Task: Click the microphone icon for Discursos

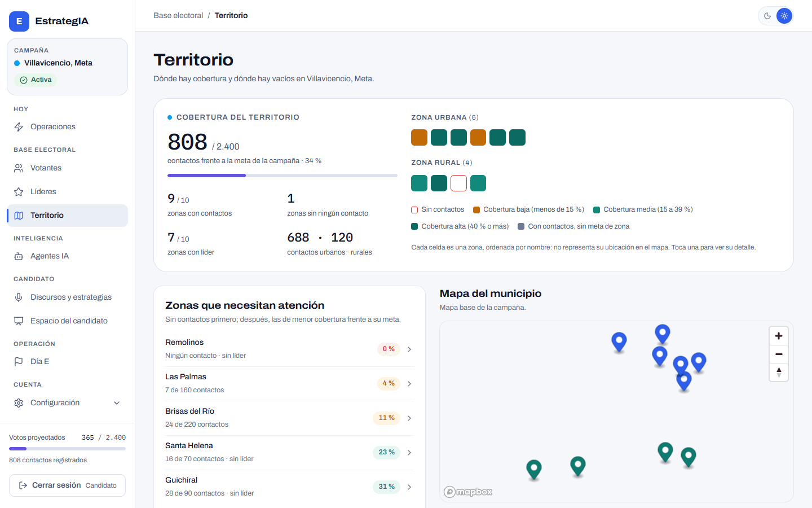Action: [x=19, y=297]
